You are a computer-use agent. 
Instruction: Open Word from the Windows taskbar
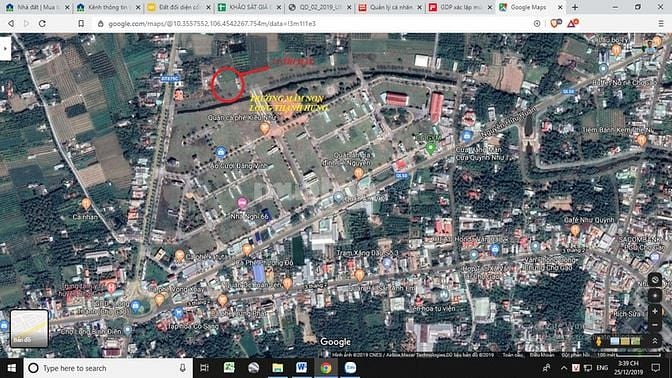301,368
